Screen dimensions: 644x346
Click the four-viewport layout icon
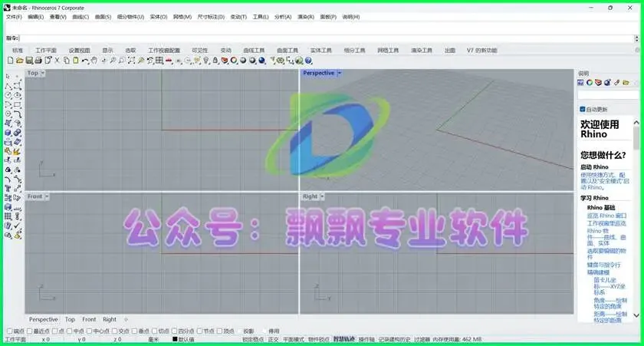pyautogui.click(x=159, y=61)
